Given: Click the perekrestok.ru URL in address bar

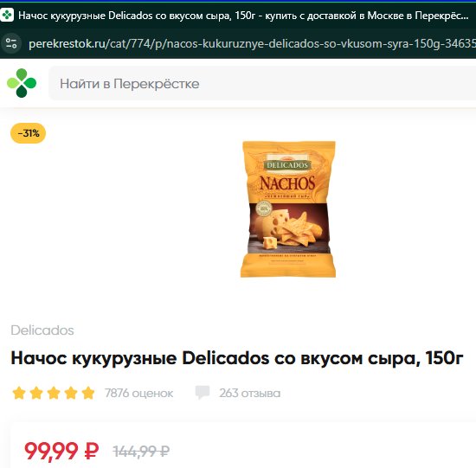Looking at the screenshot, I should pos(252,44).
